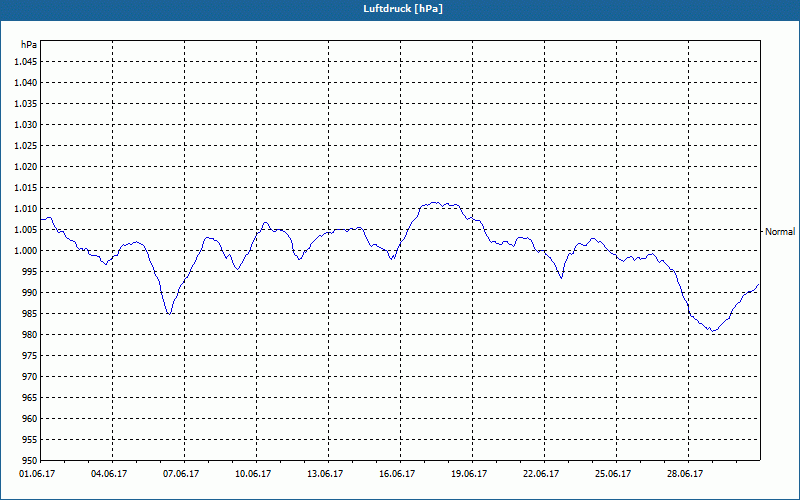Select the 04.06.17 date label
The width and height of the screenshot is (800, 500).
(109, 474)
